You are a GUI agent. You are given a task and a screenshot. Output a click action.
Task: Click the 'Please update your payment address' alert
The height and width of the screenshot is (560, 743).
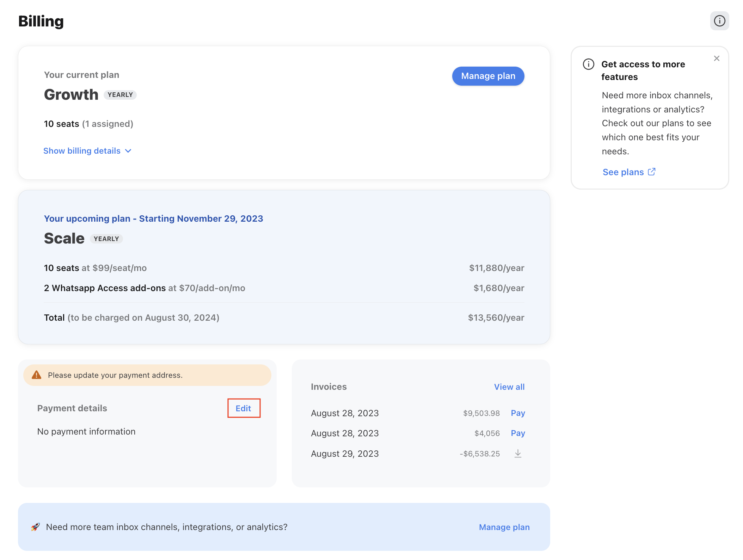(x=147, y=375)
